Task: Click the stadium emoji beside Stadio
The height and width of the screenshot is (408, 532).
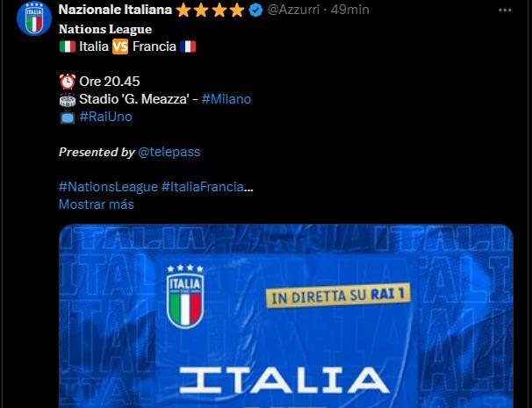Action: (x=68, y=99)
